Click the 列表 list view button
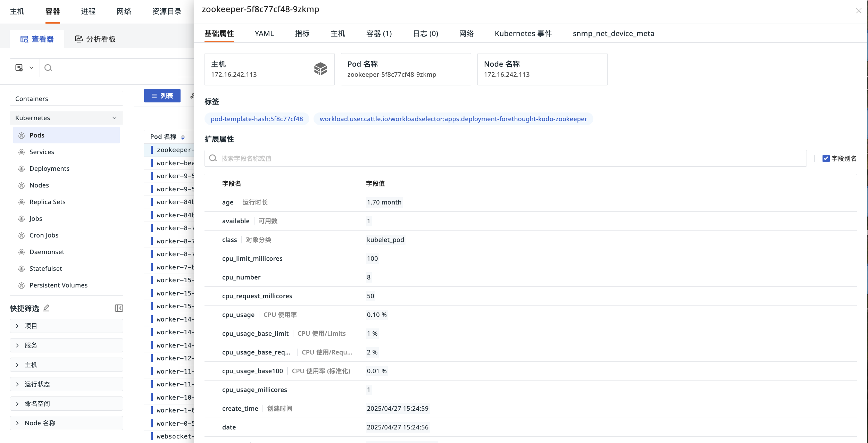868x443 pixels. (162, 96)
